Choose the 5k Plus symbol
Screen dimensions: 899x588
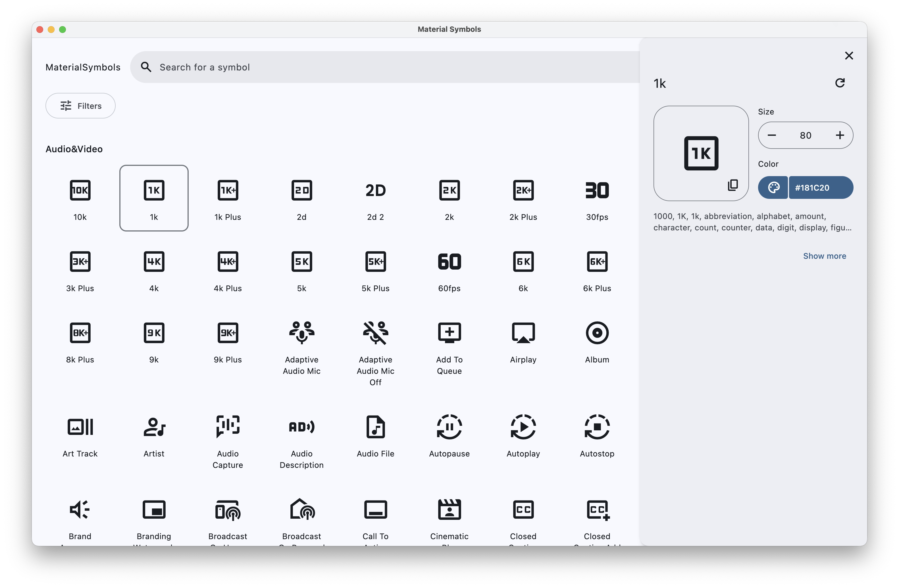pos(375,269)
